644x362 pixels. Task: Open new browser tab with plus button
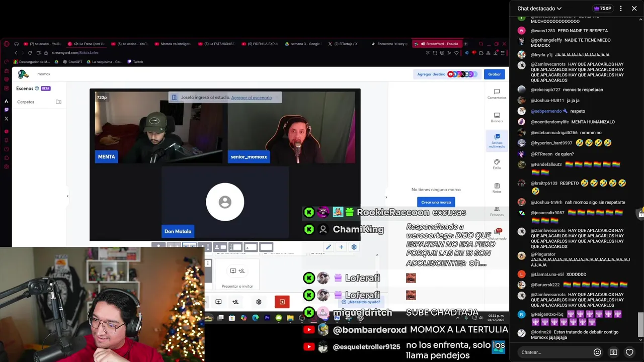[465, 44]
